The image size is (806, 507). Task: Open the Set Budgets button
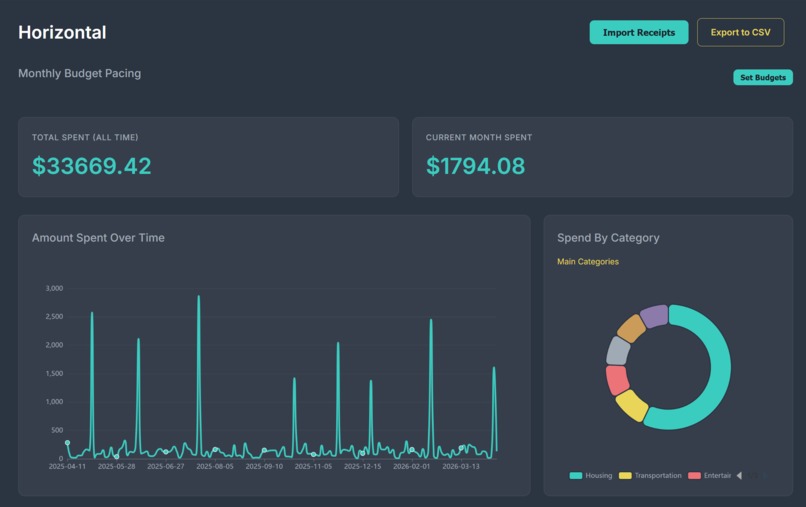click(763, 77)
